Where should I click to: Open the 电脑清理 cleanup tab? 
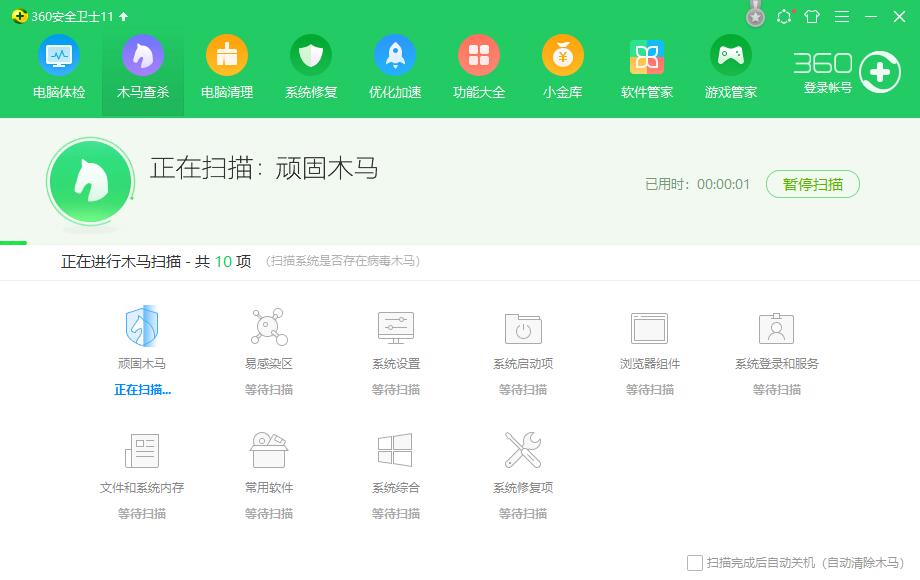tap(227, 67)
